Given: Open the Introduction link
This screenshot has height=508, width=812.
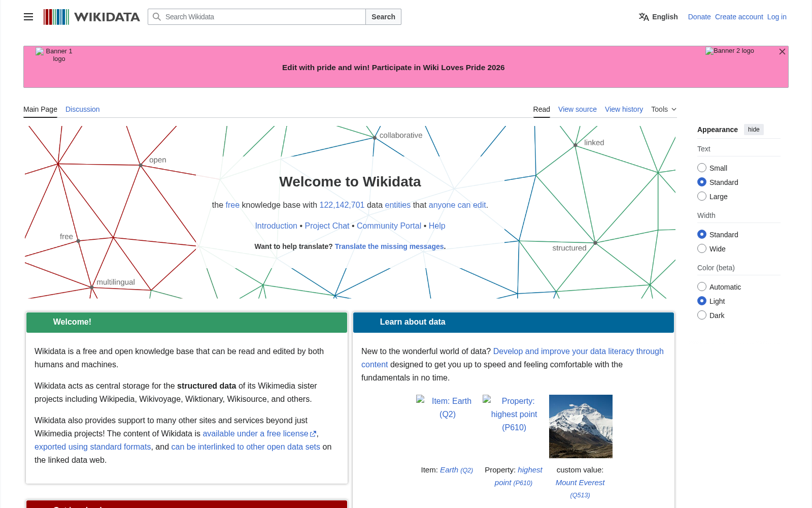Looking at the screenshot, I should (276, 226).
